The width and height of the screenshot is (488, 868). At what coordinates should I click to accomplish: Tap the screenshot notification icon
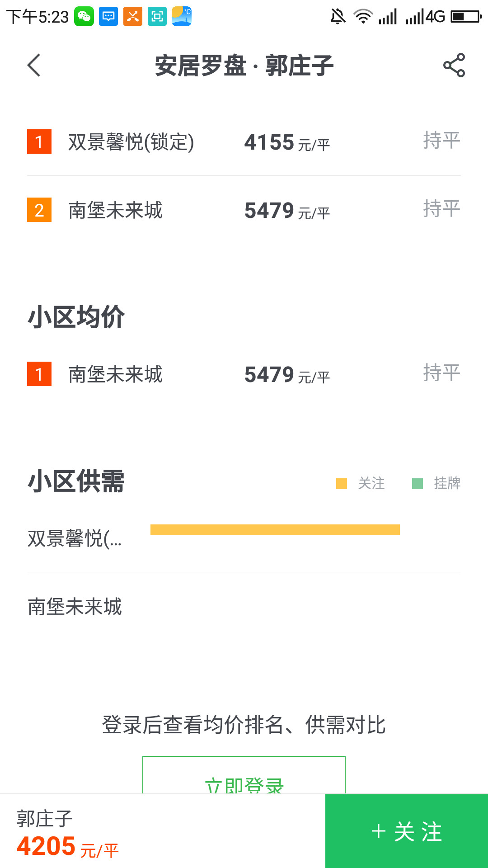pos(157,17)
